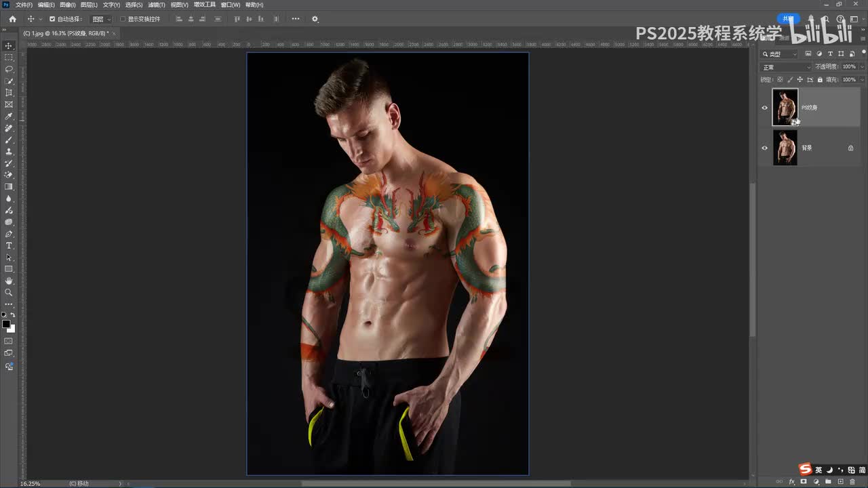868x488 pixels.
Task: Open the three-dots more options in options bar
Action: 295,19
